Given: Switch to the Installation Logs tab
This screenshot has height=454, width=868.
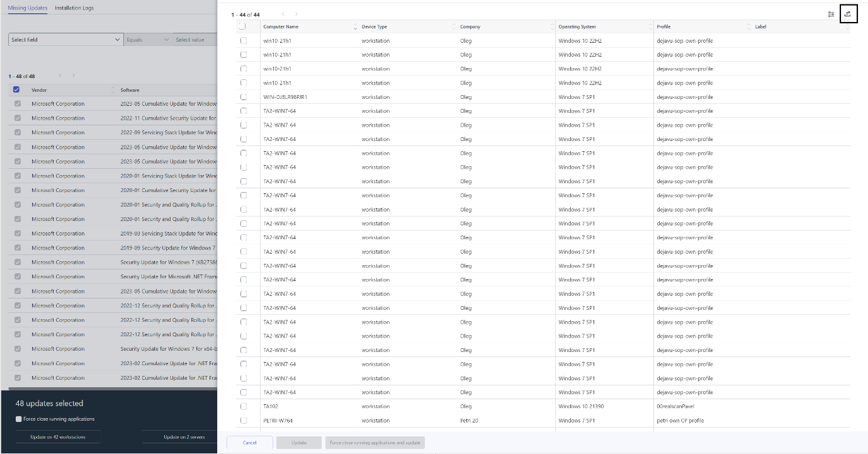Looking at the screenshot, I should (x=74, y=8).
